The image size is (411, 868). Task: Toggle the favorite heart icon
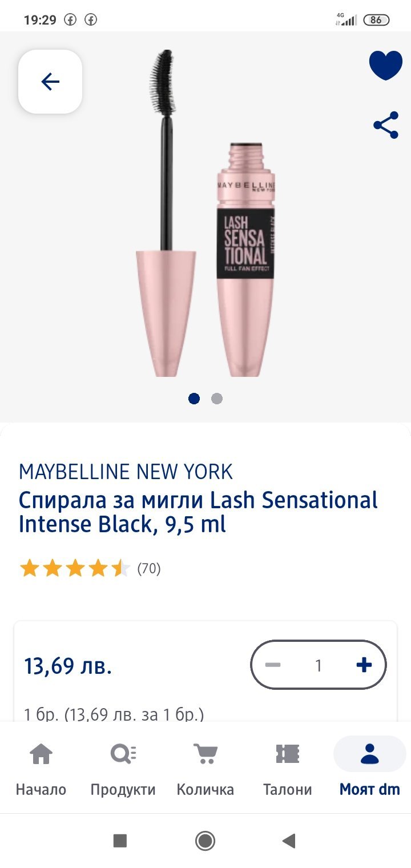tap(386, 65)
